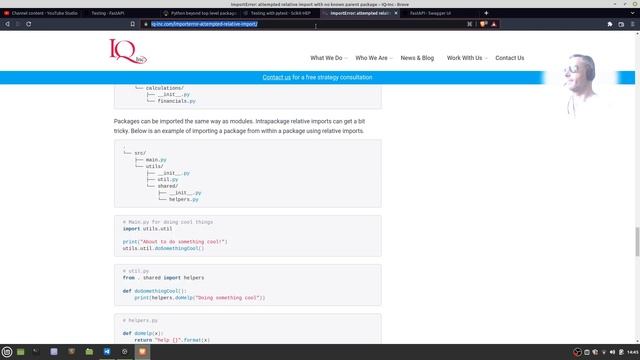The height and width of the screenshot is (360, 640).
Task: Click the paragraph about intrapackage relative imports
Action: pos(240,126)
